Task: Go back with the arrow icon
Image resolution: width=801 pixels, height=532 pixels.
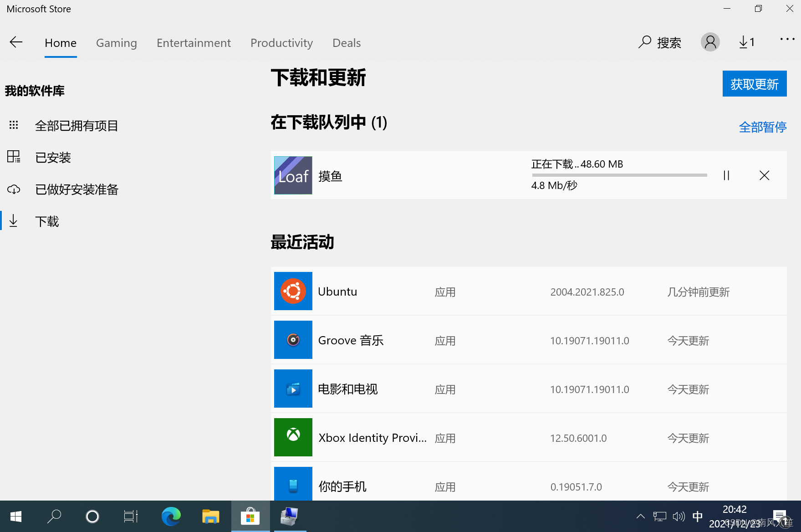Action: click(16, 42)
